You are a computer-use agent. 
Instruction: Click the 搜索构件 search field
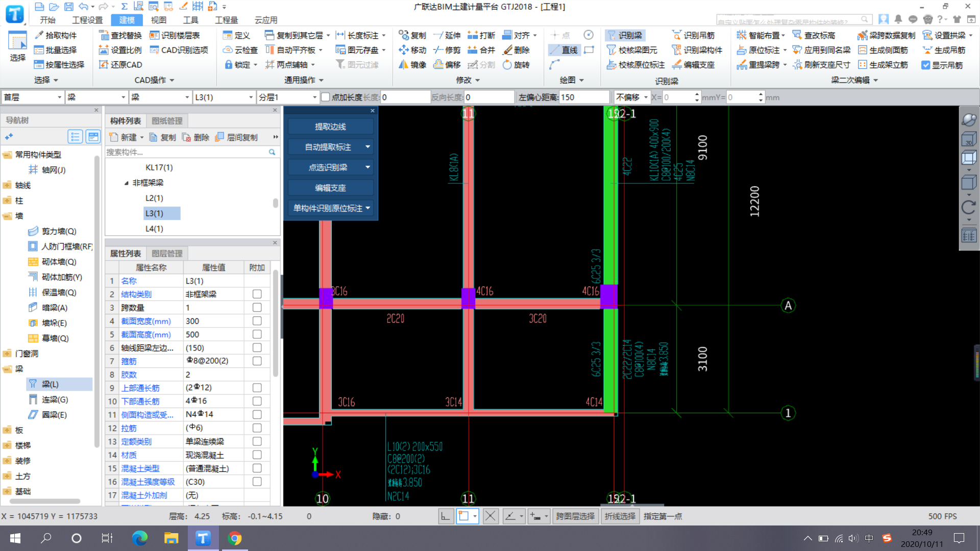click(187, 152)
